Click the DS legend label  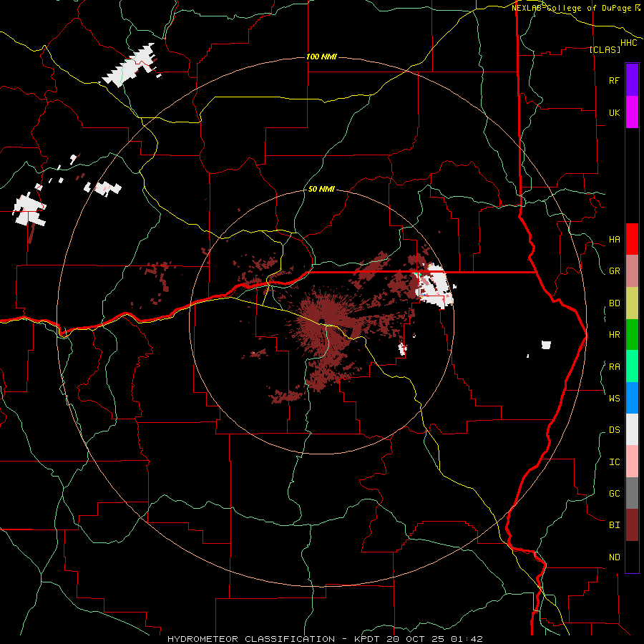click(614, 430)
